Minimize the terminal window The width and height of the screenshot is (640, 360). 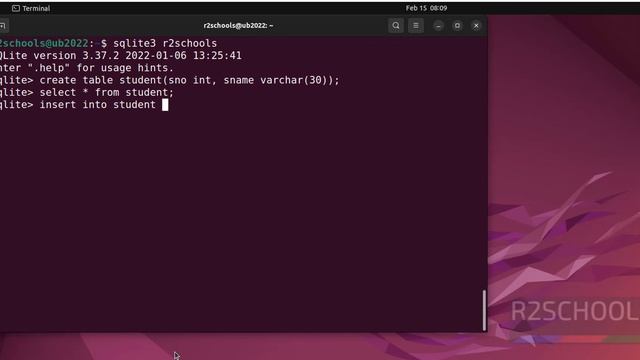pyautogui.click(x=438, y=26)
